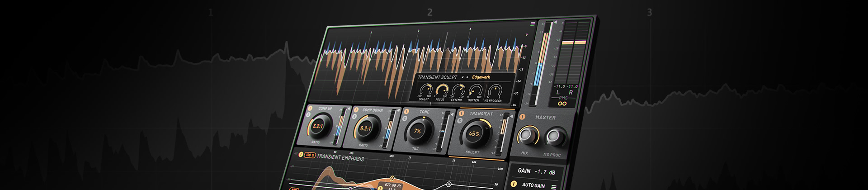Click the 100 % badge beside Transient Emphasis

pos(310,155)
